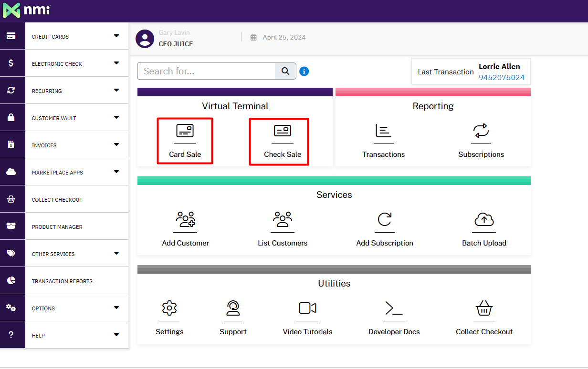The image size is (588, 369).
Task: Click the Help question mark icon
Action: click(11, 335)
